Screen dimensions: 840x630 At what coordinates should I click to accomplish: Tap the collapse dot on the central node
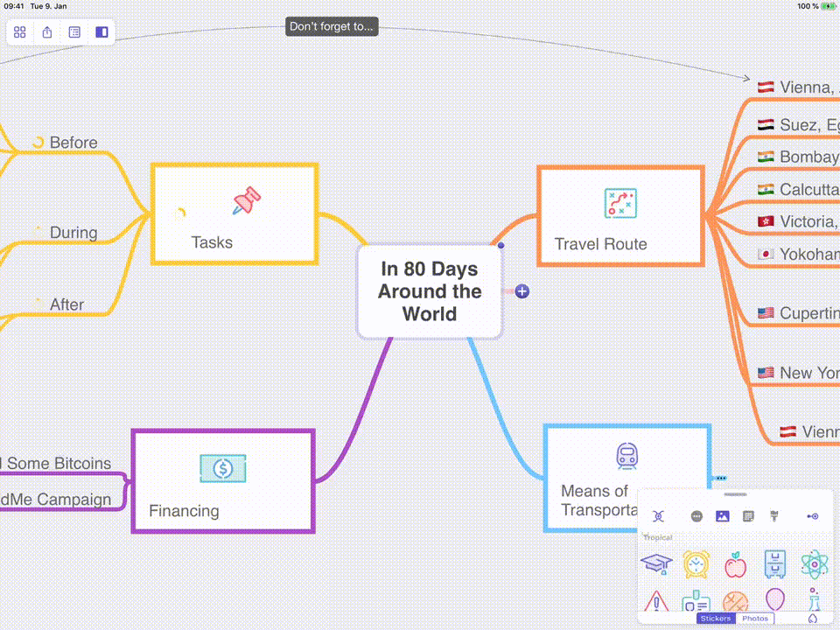tap(500, 246)
